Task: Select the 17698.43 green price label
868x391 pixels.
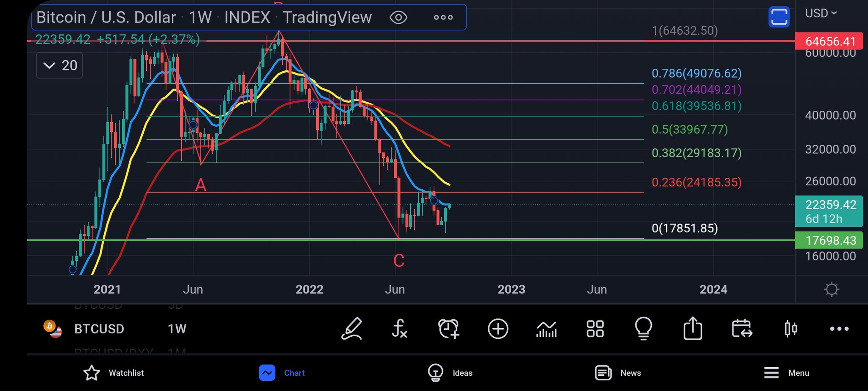Action: (x=829, y=240)
